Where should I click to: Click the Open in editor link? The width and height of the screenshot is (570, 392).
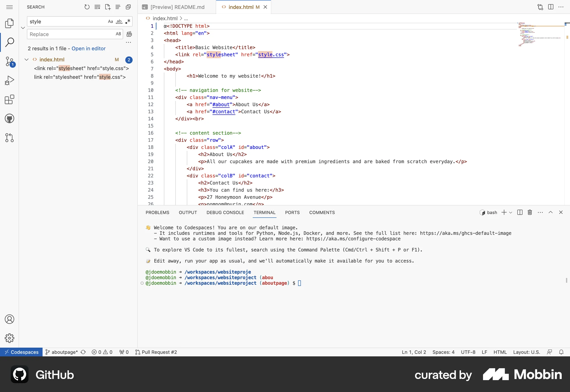tap(88, 48)
